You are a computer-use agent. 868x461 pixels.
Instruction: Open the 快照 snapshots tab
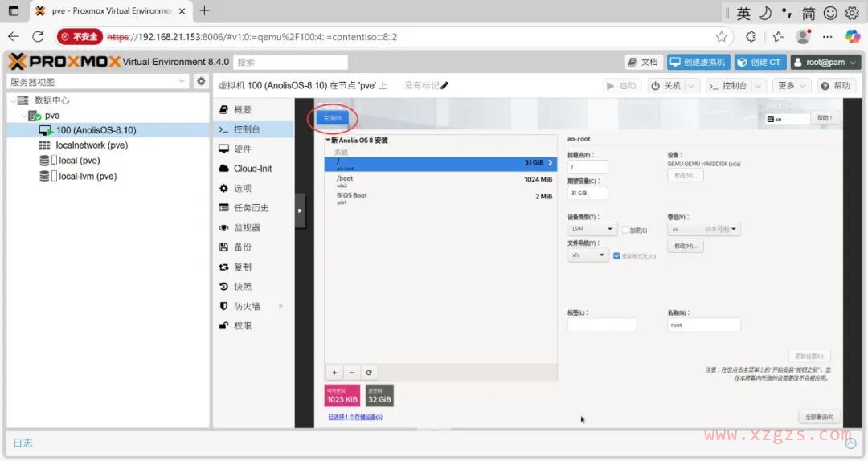(x=242, y=286)
